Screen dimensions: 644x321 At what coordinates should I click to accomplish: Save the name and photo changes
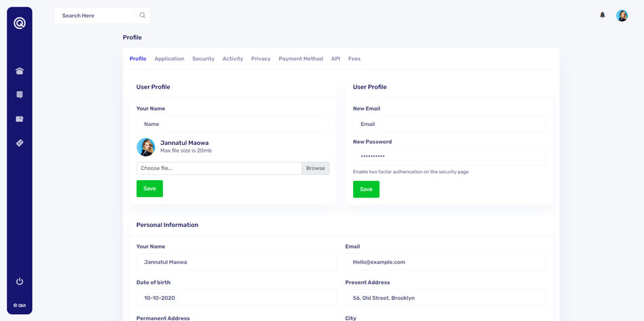(x=149, y=188)
